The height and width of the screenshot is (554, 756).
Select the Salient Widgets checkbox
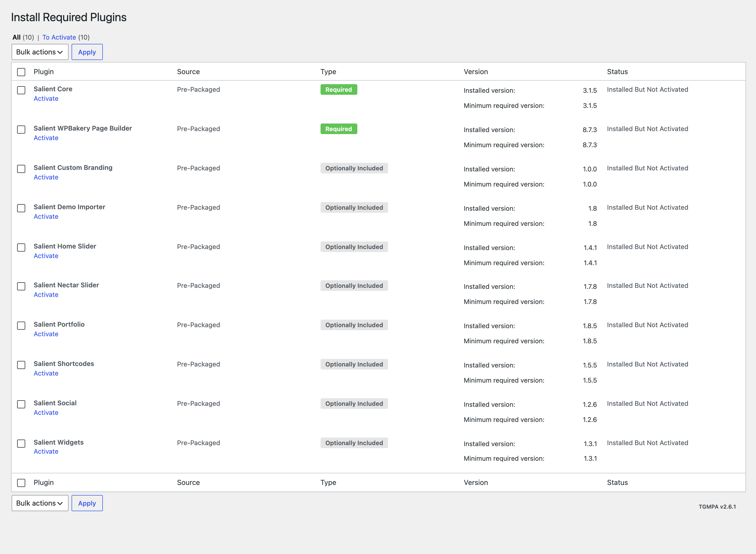click(x=21, y=444)
